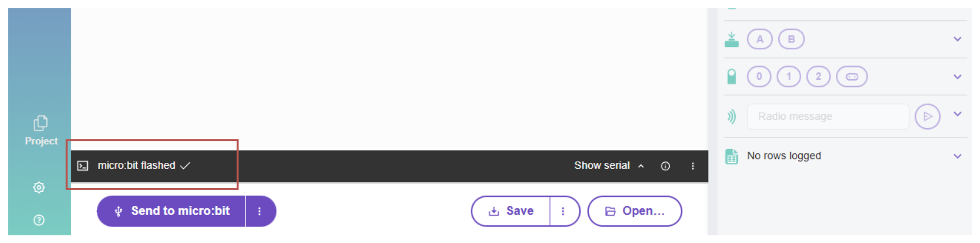
Task: Open the Project sidebar tab
Action: (41, 131)
